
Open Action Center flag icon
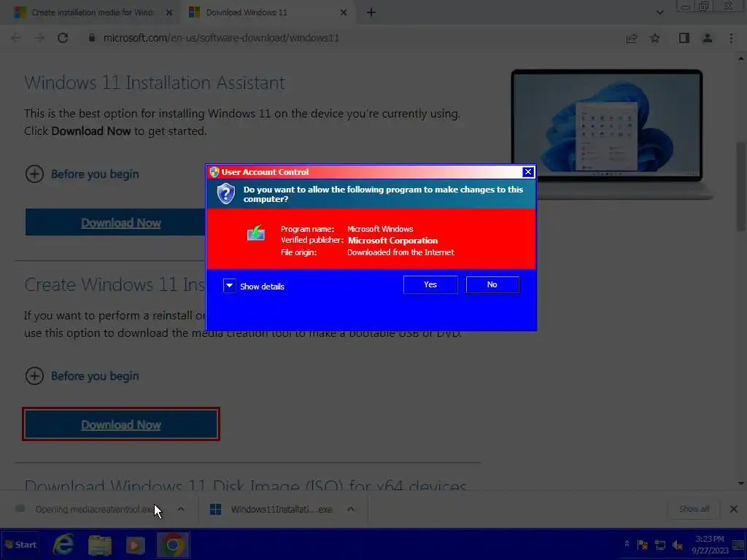pos(643,545)
